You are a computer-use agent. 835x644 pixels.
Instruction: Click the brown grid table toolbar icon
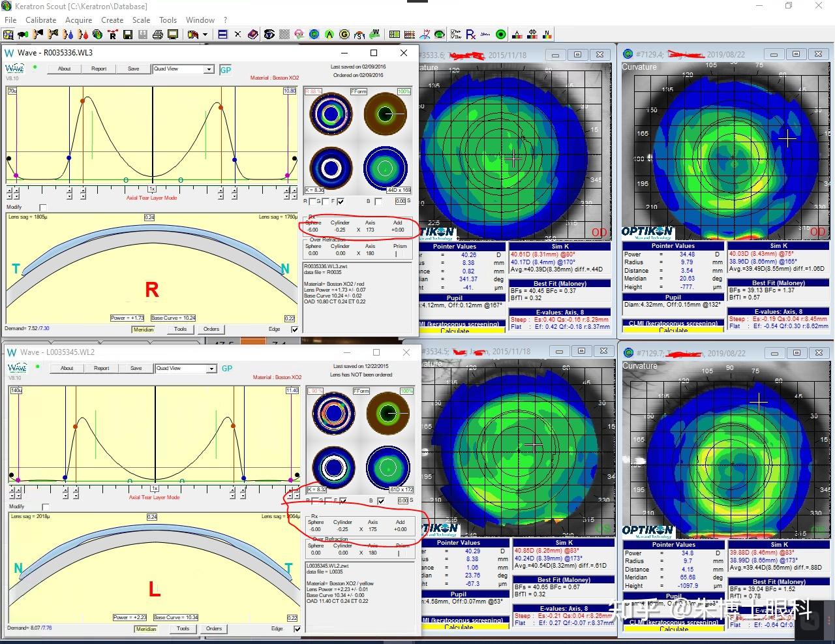410,35
